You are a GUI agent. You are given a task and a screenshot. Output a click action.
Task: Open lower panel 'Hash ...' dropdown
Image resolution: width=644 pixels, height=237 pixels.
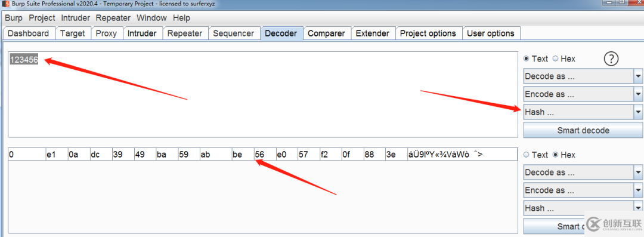pos(583,208)
